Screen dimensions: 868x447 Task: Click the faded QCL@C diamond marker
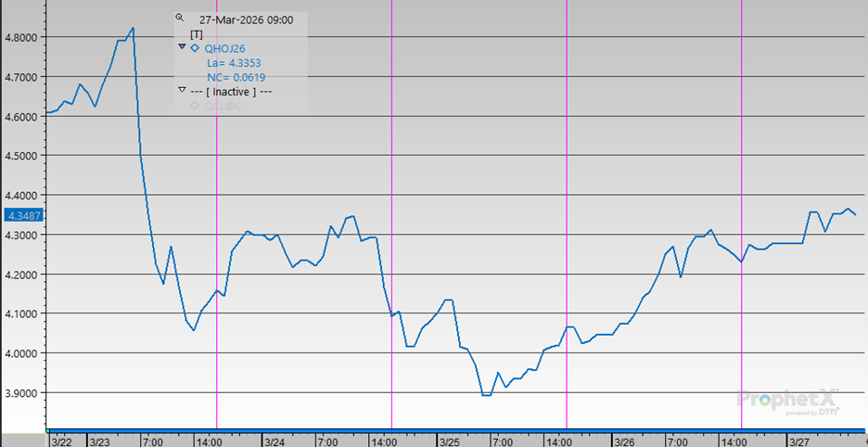click(195, 106)
